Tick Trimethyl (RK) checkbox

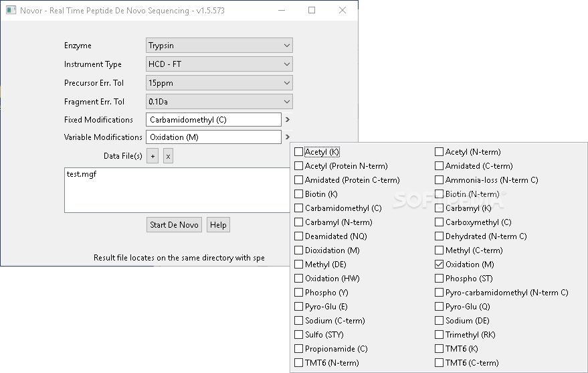pyautogui.click(x=439, y=335)
